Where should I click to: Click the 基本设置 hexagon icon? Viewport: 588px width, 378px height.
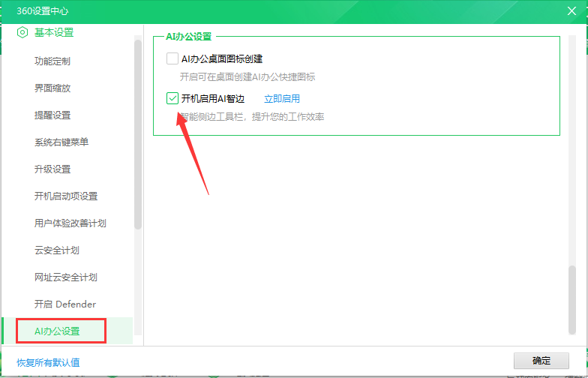[x=22, y=33]
